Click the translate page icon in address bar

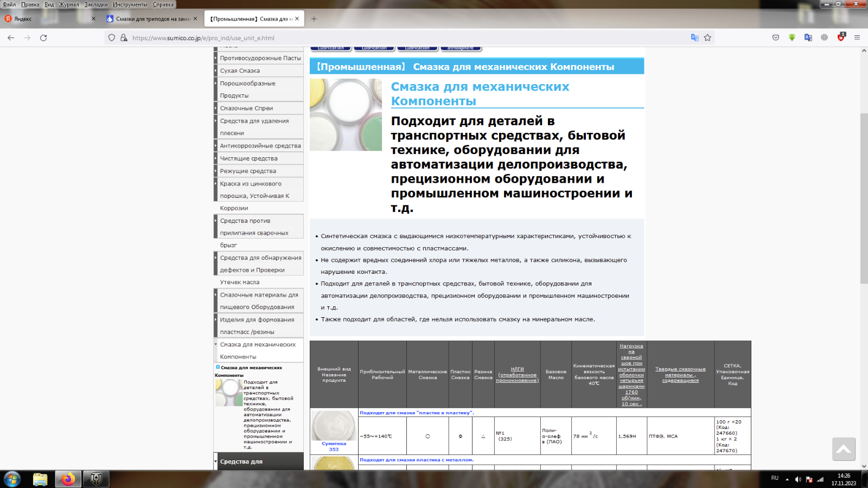(x=694, y=38)
